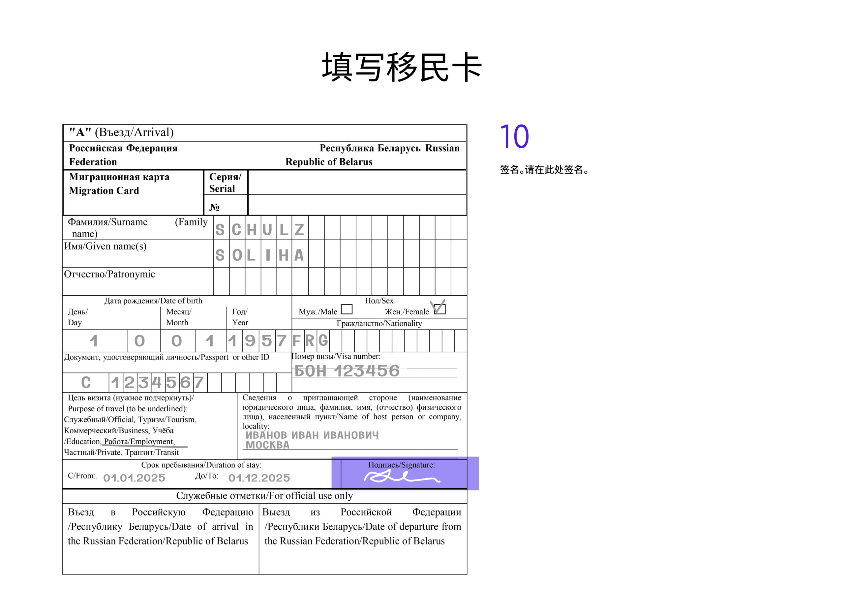Click the highlighted Signature box

coord(404,474)
